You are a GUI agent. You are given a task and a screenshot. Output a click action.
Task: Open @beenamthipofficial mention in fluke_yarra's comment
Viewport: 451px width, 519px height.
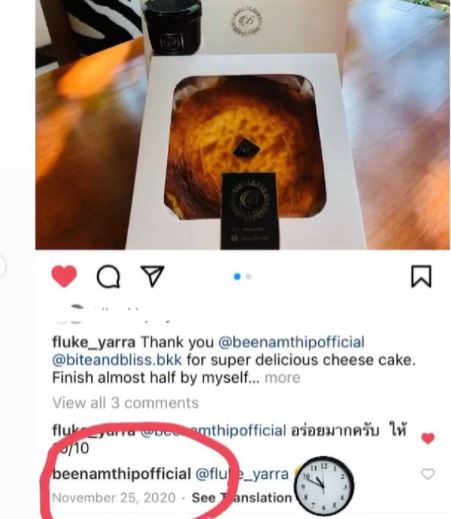point(212,430)
